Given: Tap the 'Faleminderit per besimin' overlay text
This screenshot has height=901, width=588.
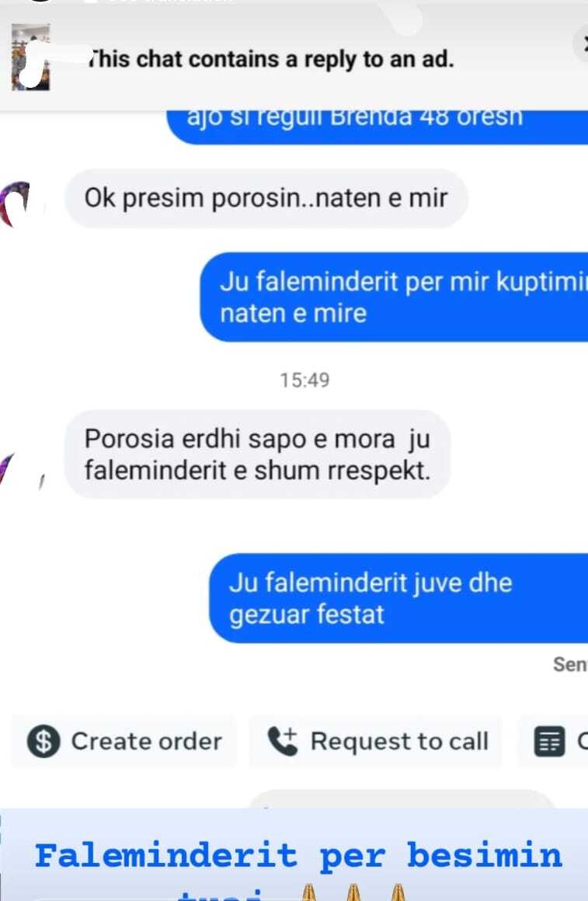Looking at the screenshot, I should 298,856.
